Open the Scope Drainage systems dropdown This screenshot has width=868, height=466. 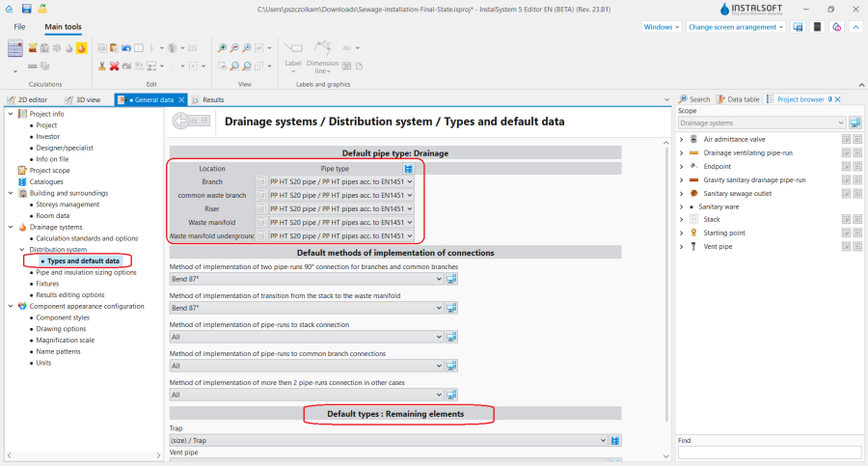[762, 123]
